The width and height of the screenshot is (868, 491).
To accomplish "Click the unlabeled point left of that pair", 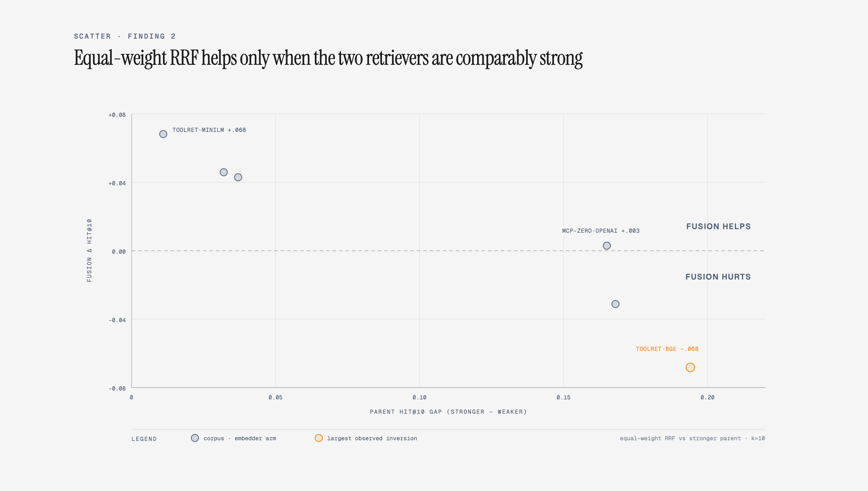I will 224,172.
